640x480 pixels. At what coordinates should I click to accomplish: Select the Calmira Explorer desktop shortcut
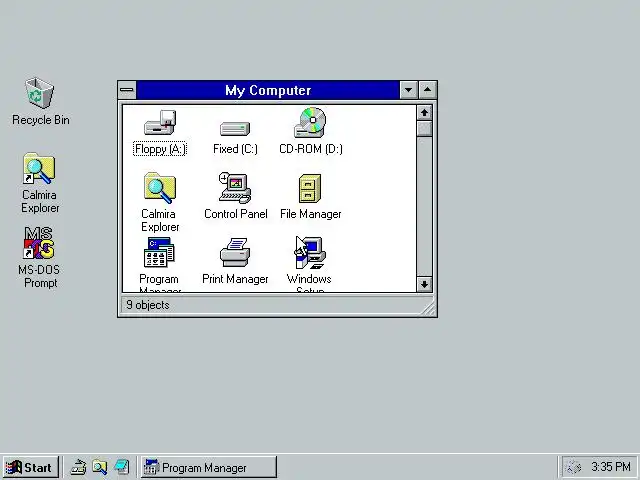pos(39,169)
